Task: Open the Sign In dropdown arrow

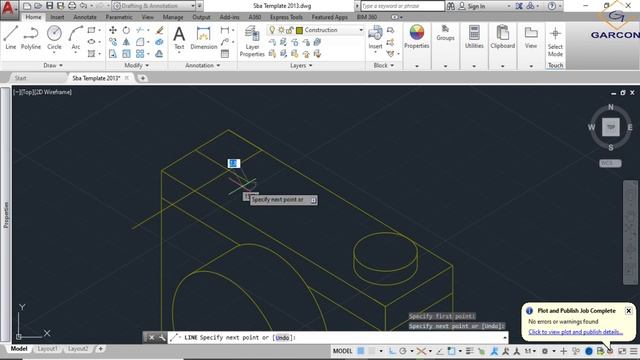Action: (x=509, y=6)
